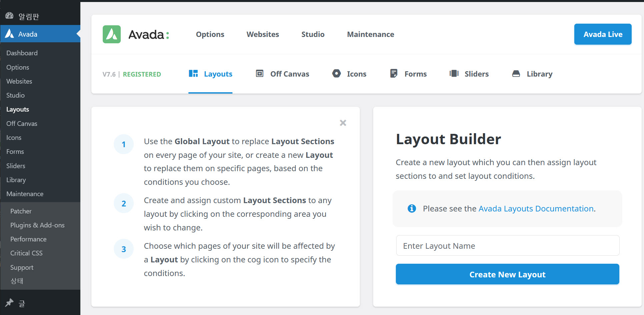The height and width of the screenshot is (315, 644).
Task: Click the blue info icon
Action: [x=412, y=208]
